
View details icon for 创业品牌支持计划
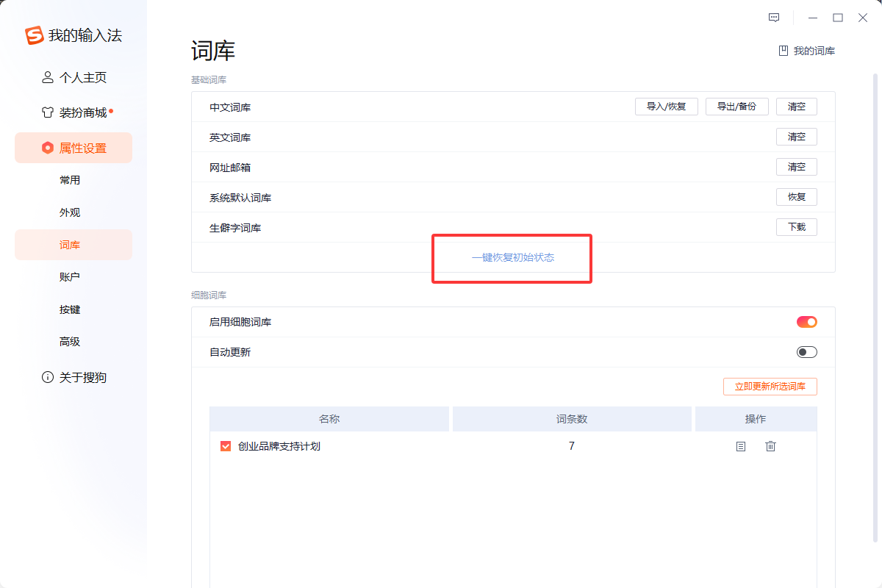(740, 446)
